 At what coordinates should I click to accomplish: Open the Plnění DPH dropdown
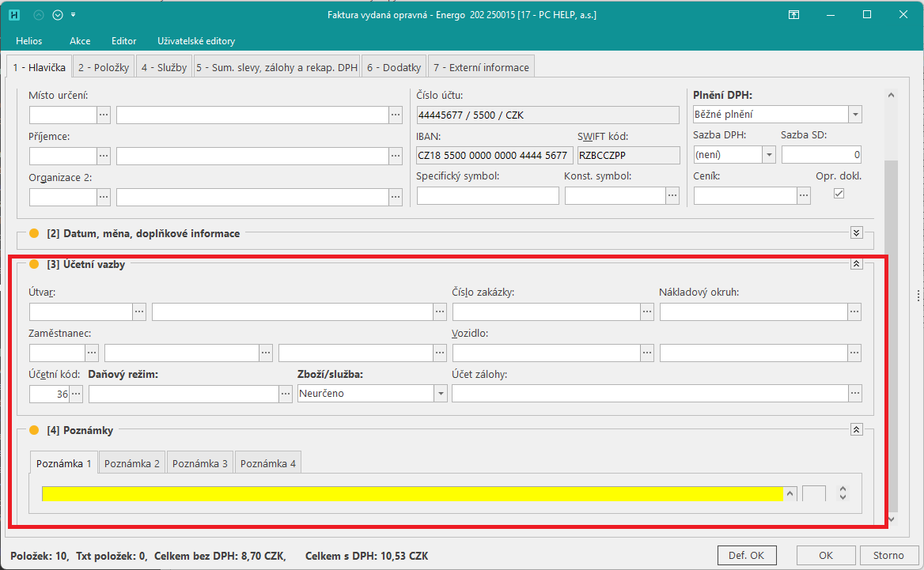854,115
